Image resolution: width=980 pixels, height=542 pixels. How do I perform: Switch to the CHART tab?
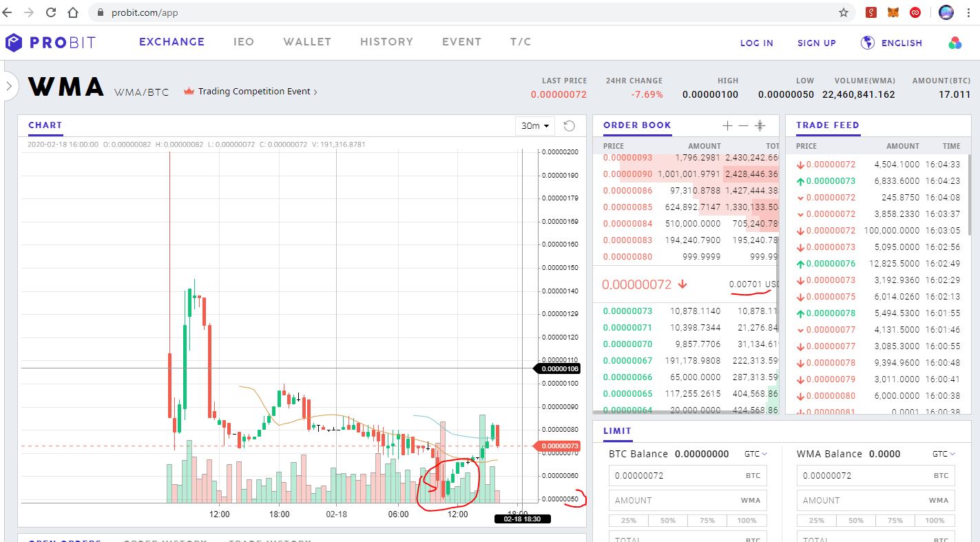tap(45, 125)
